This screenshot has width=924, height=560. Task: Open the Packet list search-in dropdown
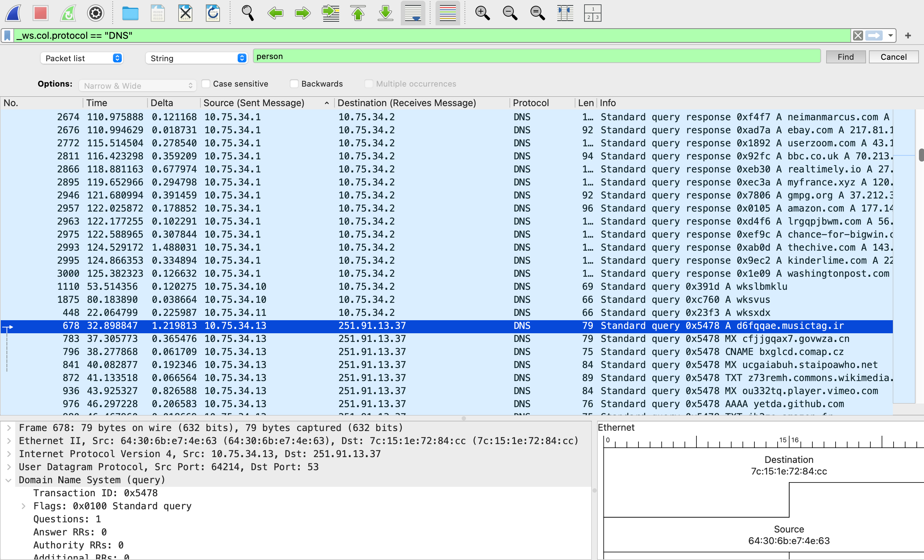pos(82,58)
